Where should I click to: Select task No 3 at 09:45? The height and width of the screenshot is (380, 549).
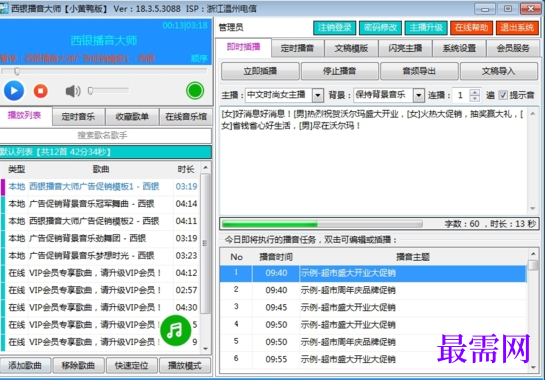373,308
